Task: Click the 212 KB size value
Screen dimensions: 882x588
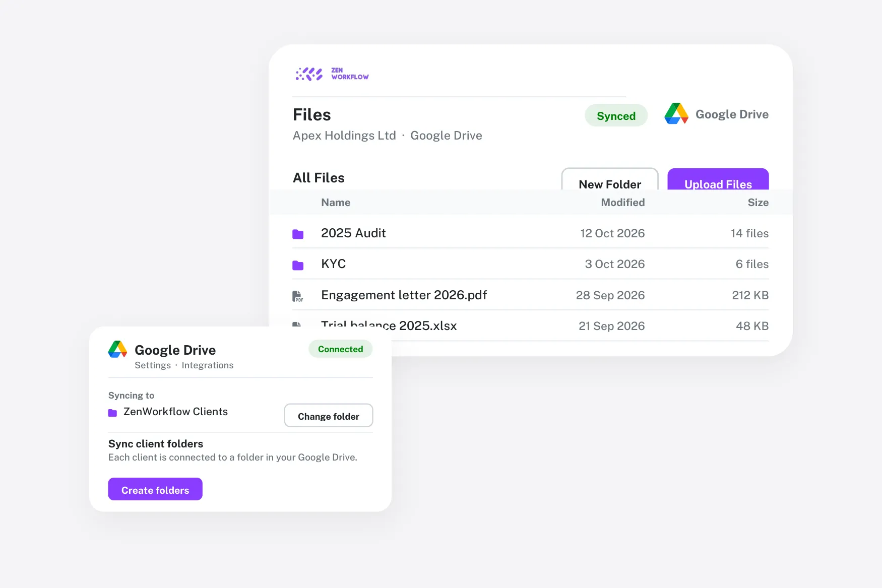Action: (750, 295)
